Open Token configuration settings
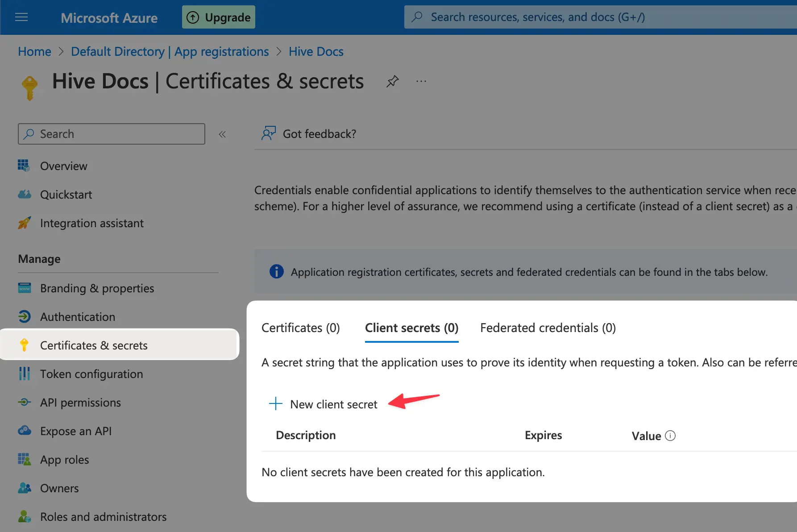Screen dimensions: 797x532 coord(91,374)
